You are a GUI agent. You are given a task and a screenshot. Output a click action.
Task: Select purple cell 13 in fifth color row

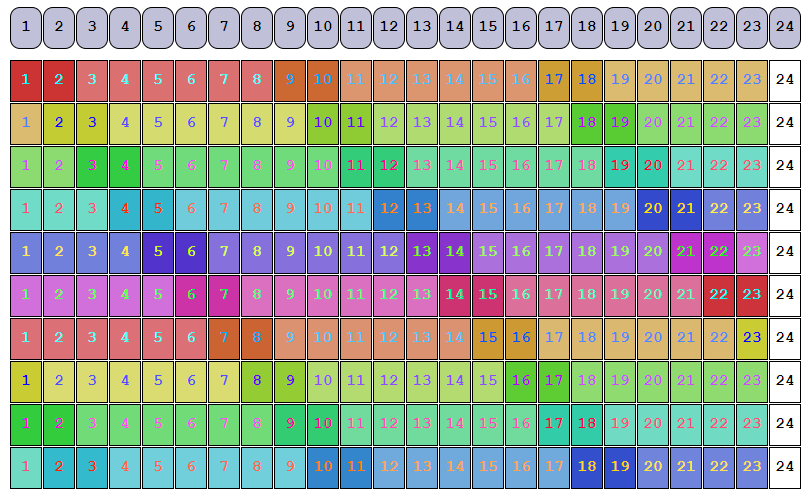click(422, 252)
